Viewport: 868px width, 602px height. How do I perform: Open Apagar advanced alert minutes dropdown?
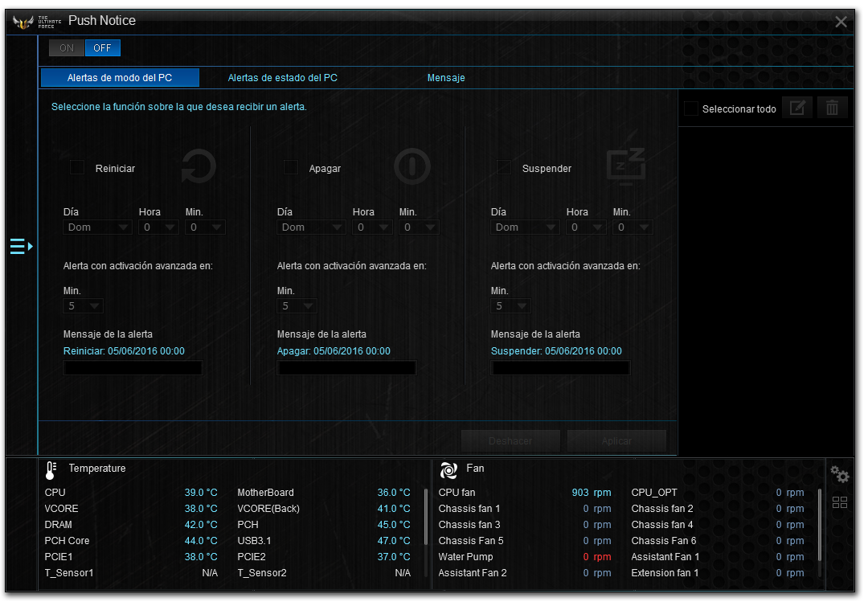297,305
